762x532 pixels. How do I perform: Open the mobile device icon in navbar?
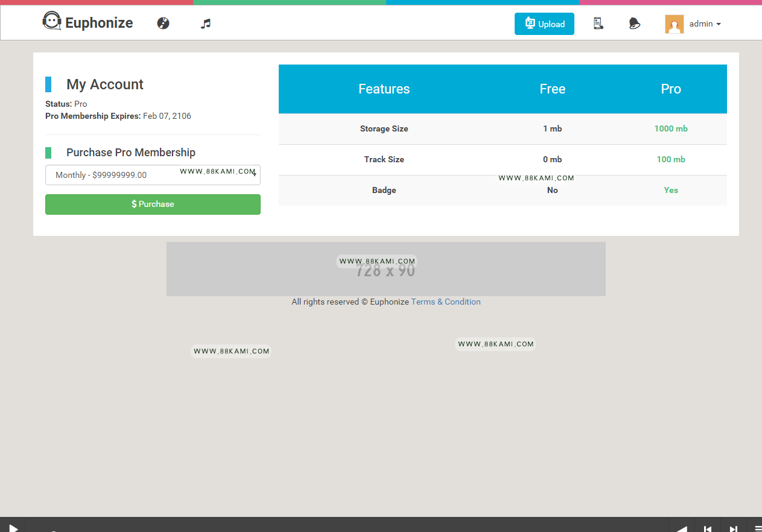coord(598,24)
